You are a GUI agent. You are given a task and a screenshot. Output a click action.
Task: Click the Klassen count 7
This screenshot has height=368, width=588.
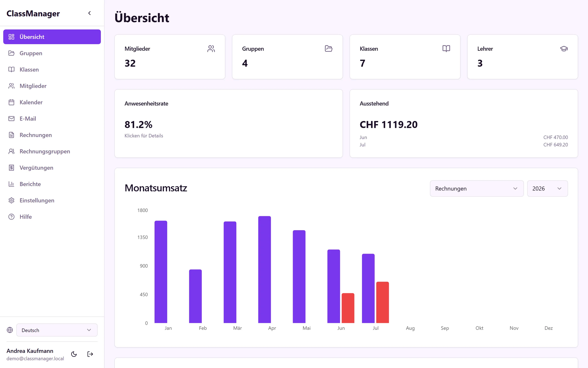(362, 63)
